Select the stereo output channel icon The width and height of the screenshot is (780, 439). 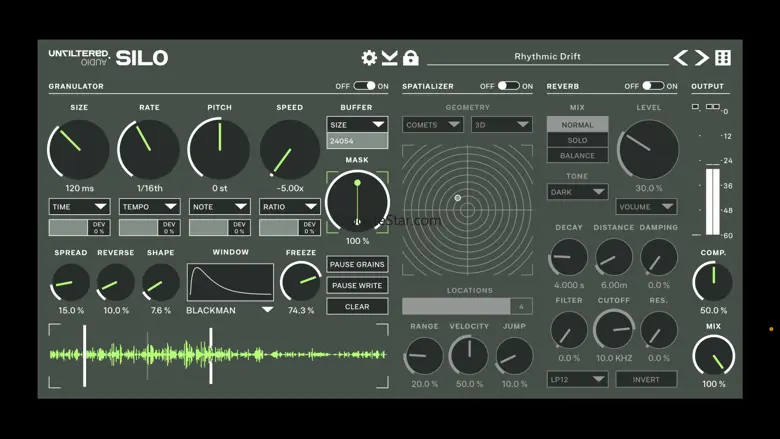(x=712, y=107)
